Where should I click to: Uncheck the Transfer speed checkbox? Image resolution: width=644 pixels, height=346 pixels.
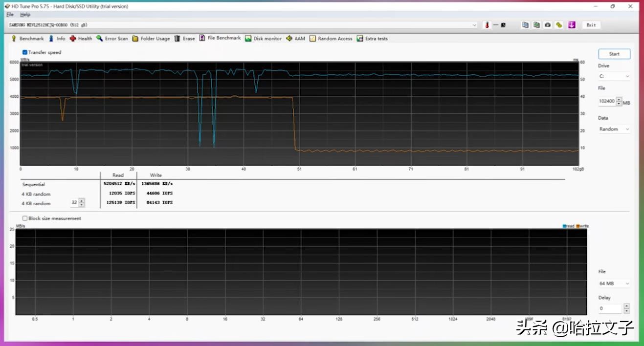25,52
